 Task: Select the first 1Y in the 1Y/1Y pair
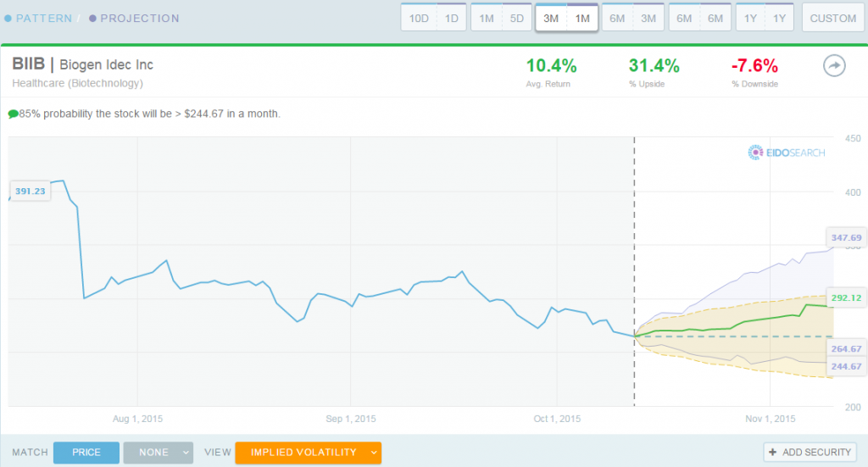click(x=750, y=19)
